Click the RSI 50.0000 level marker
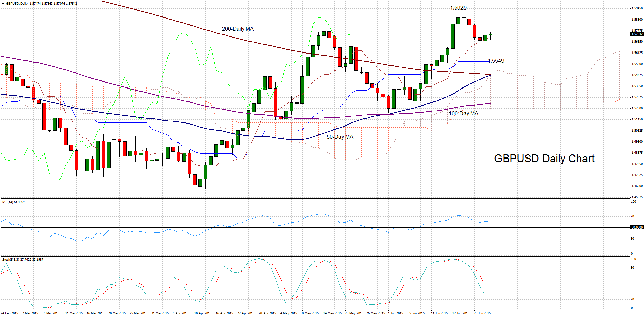This screenshot has width=644, height=316. 637,227
